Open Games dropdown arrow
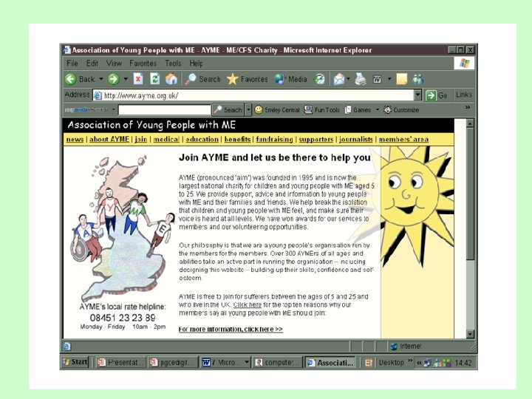532x399 pixels. (378, 109)
